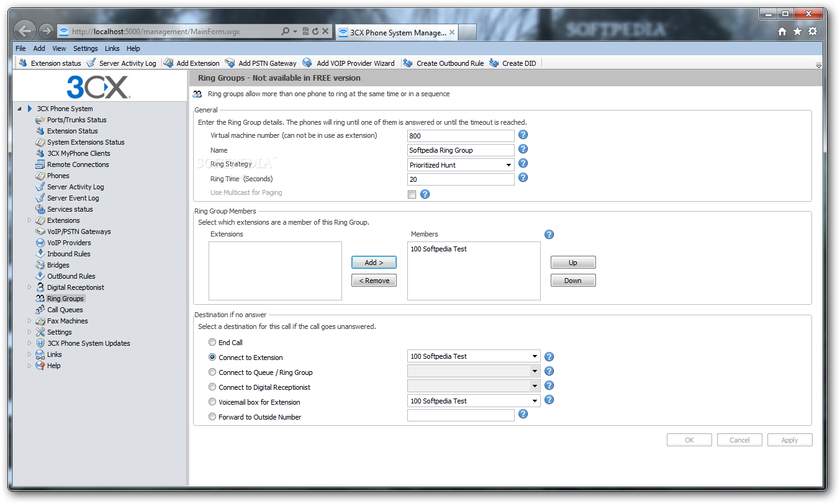Open the Help menu

pyautogui.click(x=133, y=48)
